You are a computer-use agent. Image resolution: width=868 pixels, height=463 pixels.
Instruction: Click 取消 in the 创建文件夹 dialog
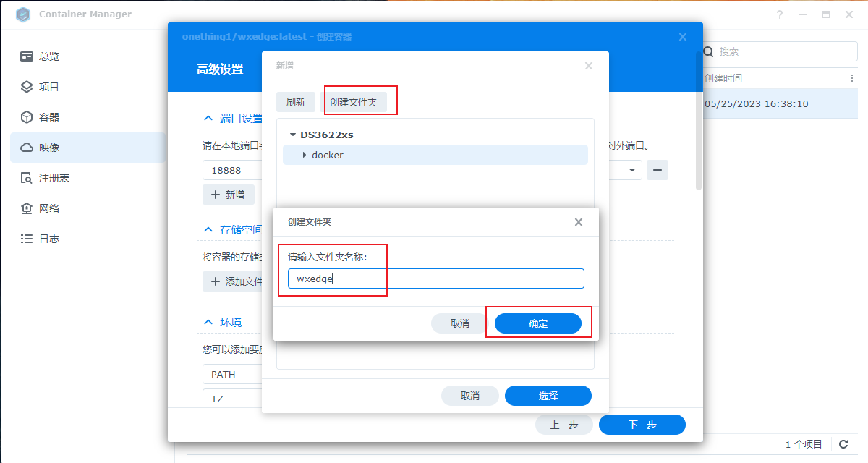[460, 323]
